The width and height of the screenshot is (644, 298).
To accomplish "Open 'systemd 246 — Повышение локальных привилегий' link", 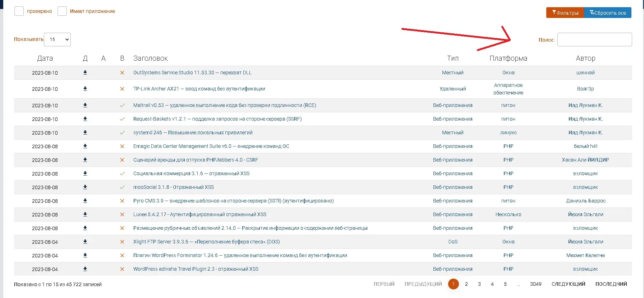I will (193, 132).
